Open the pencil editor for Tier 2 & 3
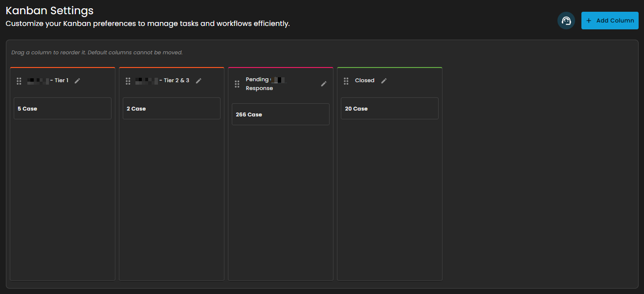The image size is (644, 294). point(199,81)
